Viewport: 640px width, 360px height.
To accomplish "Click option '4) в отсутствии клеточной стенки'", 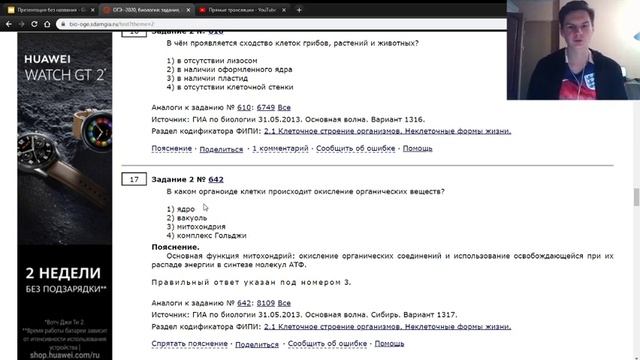I will (x=230, y=87).
